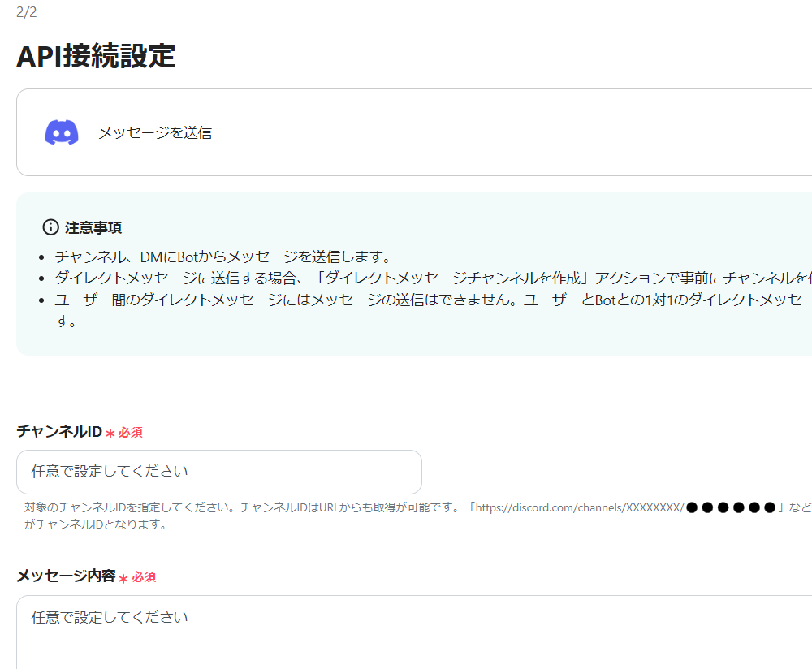812x669 pixels.
Task: Focus the メッセージ内容 text area
Action: pyautogui.click(x=414, y=632)
